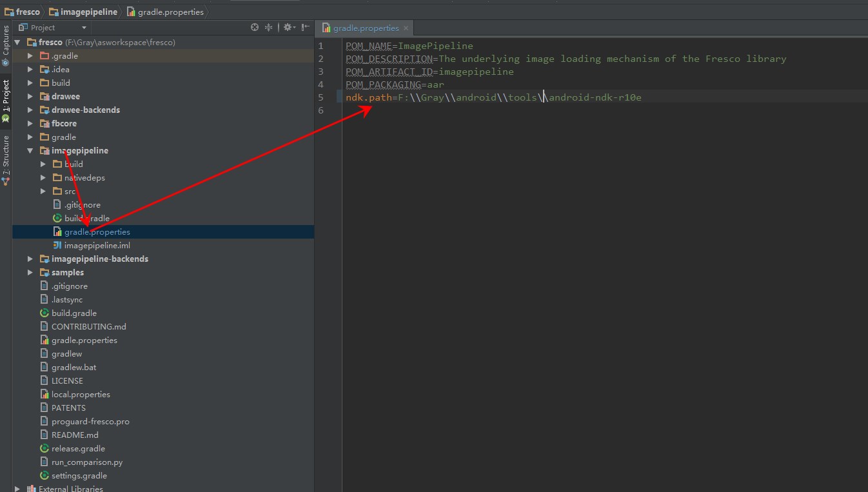Click the local.properties file icon
The image size is (868, 492).
44,395
